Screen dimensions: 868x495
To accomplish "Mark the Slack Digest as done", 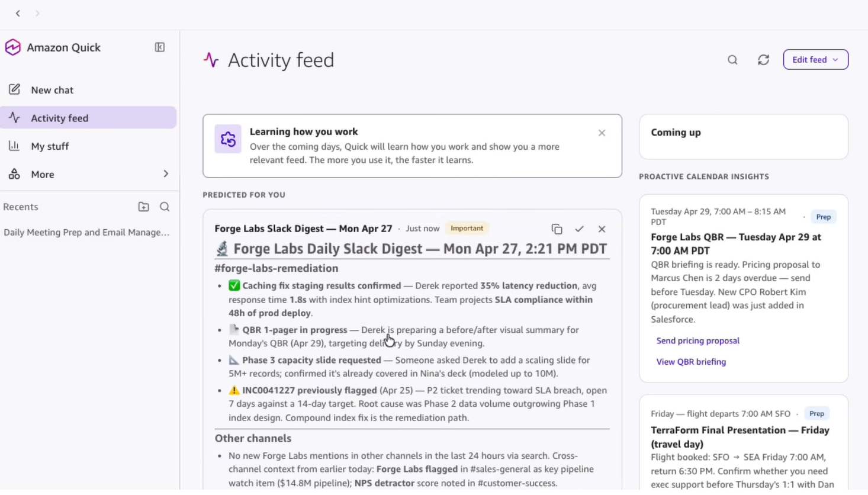I will (579, 229).
